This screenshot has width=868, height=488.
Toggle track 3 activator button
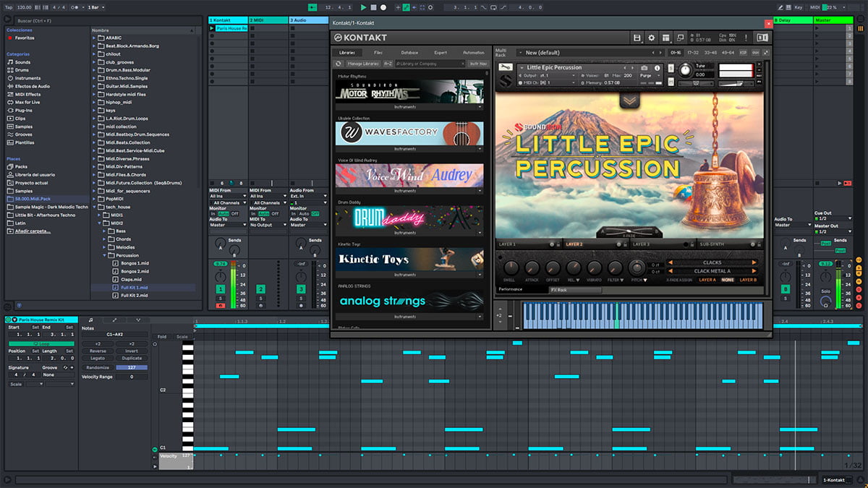tap(301, 288)
